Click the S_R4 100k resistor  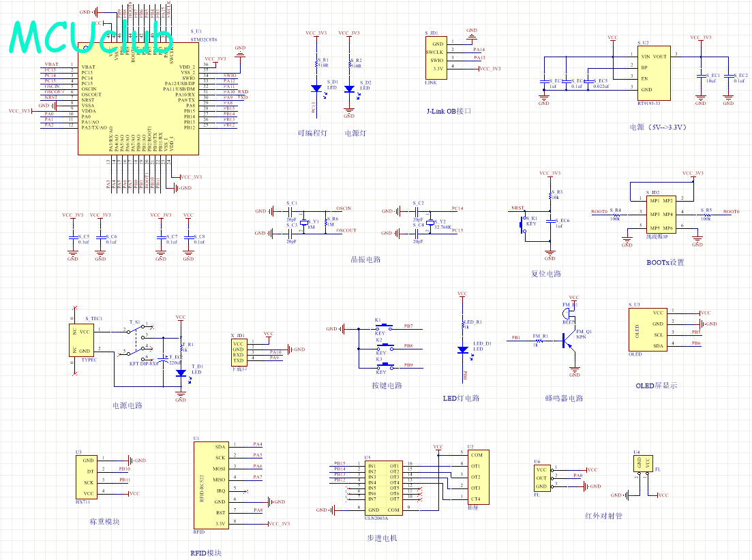[616, 215]
